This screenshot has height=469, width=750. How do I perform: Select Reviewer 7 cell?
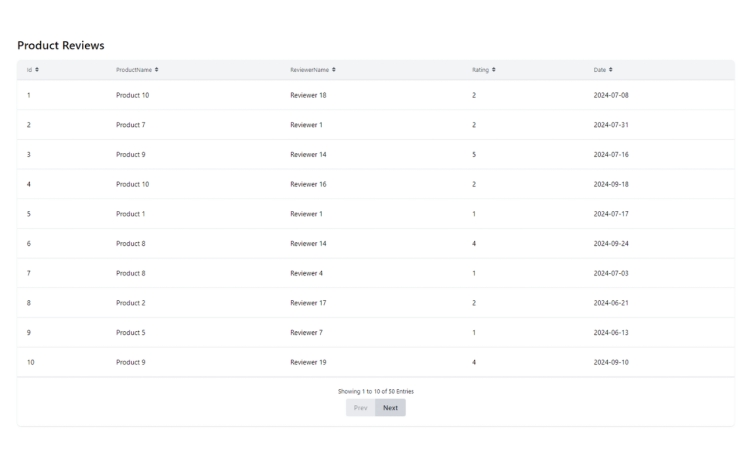(x=306, y=332)
